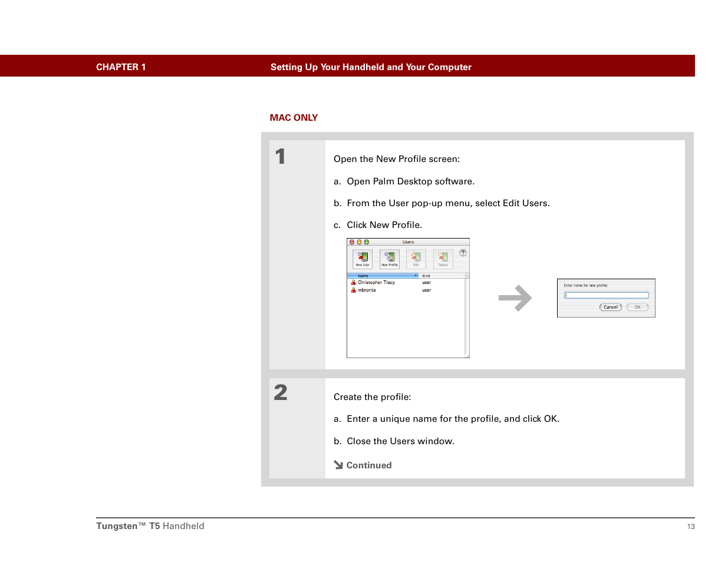Click the MAC ONLY heading text
This screenshot has width=728, height=562.
tap(294, 118)
